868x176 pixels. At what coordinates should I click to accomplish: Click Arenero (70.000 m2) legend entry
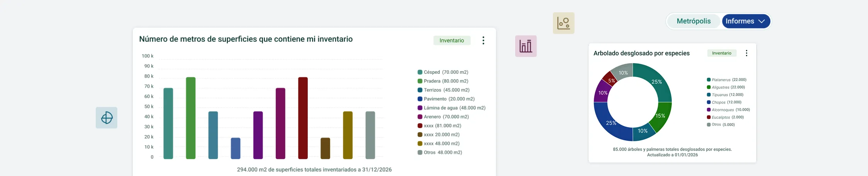[x=443, y=117]
